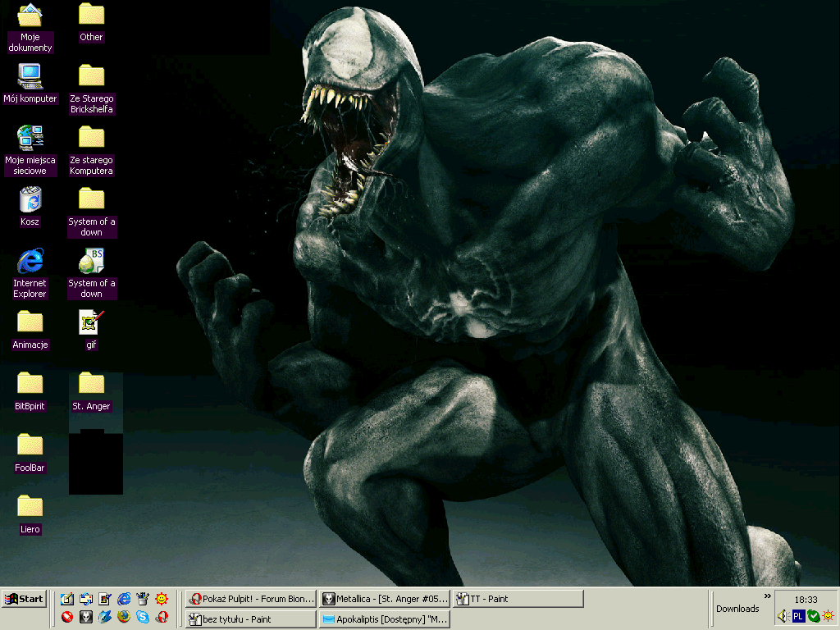Switch to the TT - Paint window
840x630 pixels.
pos(518,599)
